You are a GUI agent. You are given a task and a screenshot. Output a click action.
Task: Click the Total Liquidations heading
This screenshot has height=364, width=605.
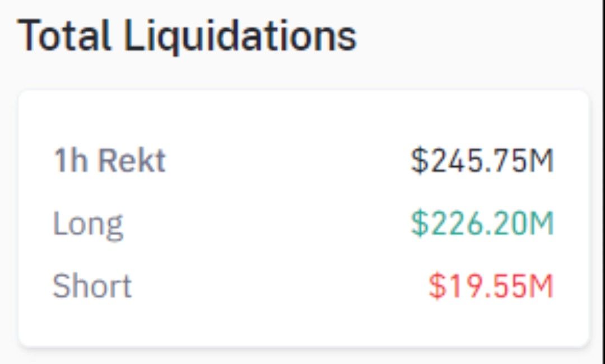pos(187,36)
